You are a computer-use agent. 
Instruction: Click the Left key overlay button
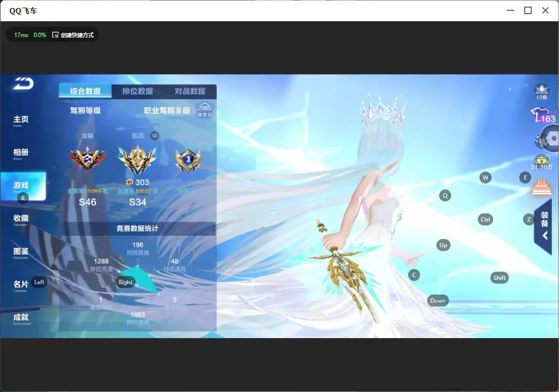pyautogui.click(x=39, y=282)
